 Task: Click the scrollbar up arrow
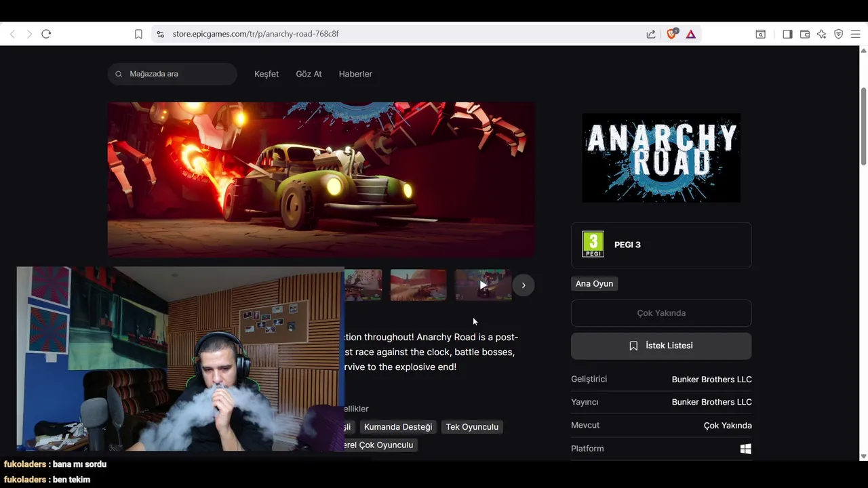pyautogui.click(x=863, y=50)
